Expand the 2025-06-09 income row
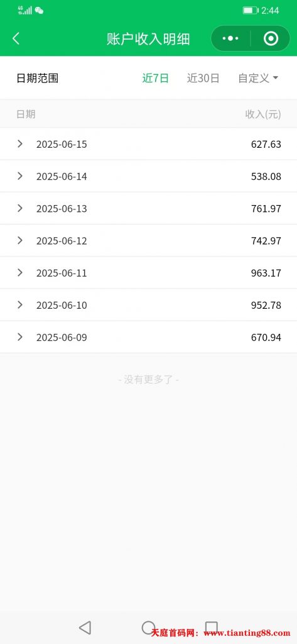The image size is (297, 644). [x=148, y=337]
